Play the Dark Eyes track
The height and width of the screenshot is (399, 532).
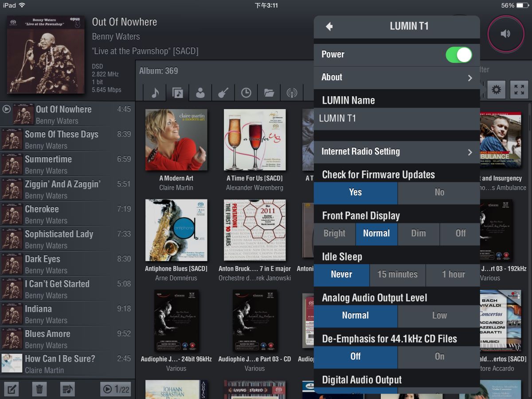(x=67, y=264)
